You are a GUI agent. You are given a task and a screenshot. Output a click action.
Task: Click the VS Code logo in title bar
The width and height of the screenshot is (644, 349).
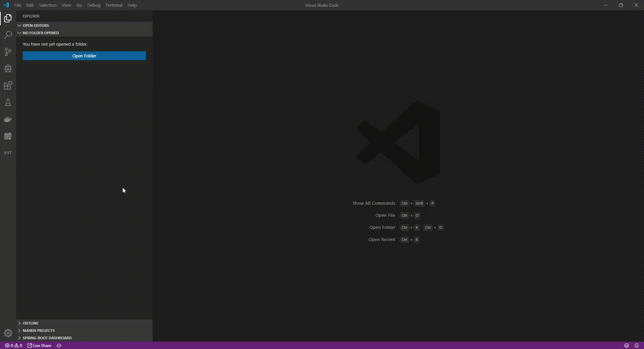tap(6, 5)
